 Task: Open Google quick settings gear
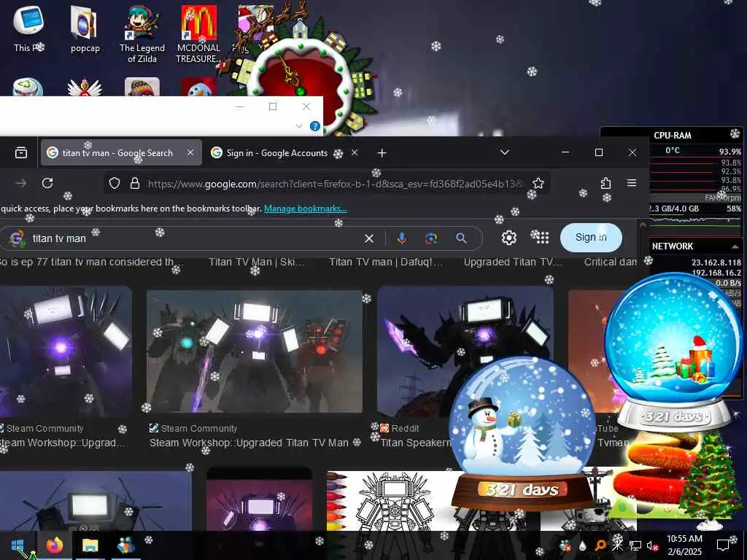[508, 238]
